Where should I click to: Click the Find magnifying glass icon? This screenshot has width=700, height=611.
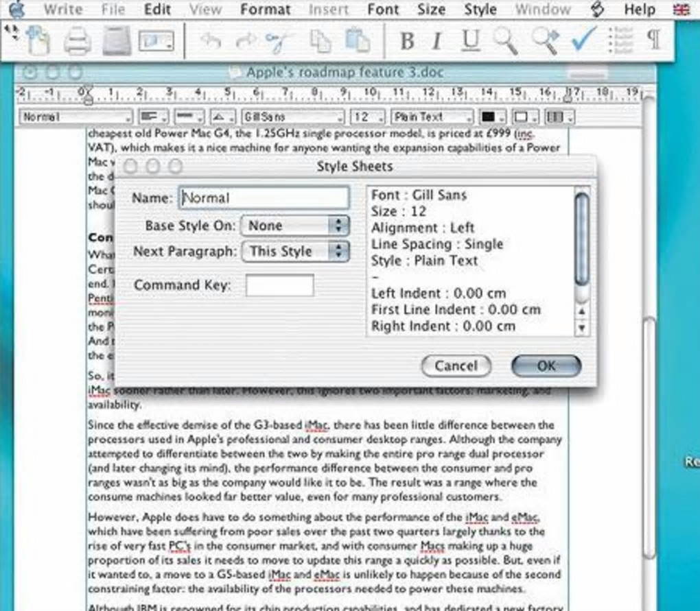(x=506, y=41)
